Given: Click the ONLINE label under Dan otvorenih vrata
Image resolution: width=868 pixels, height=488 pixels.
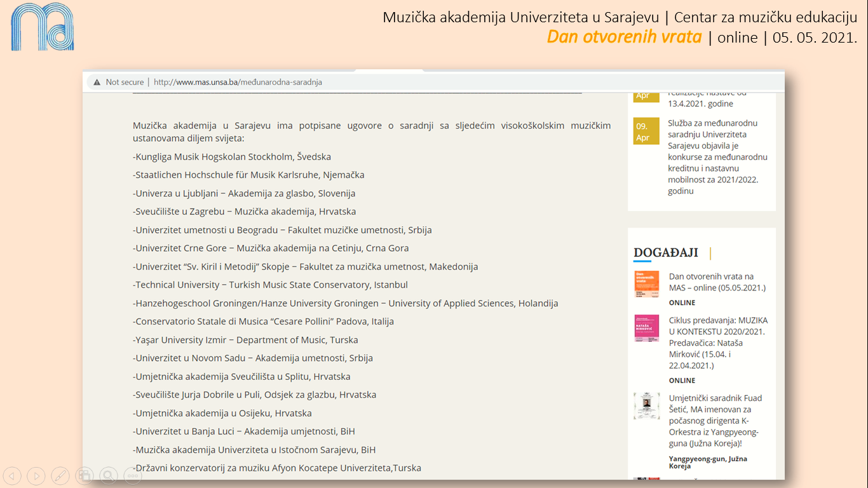Looking at the screenshot, I should coord(682,302).
